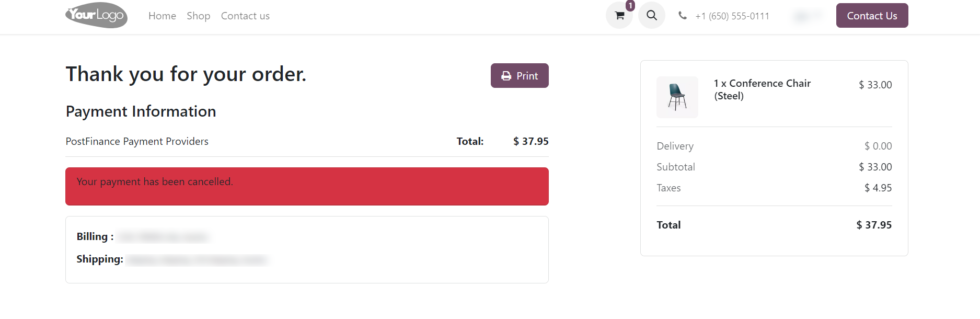The image size is (980, 319).
Task: Click the cart badge showing 1 item
Action: (x=630, y=6)
